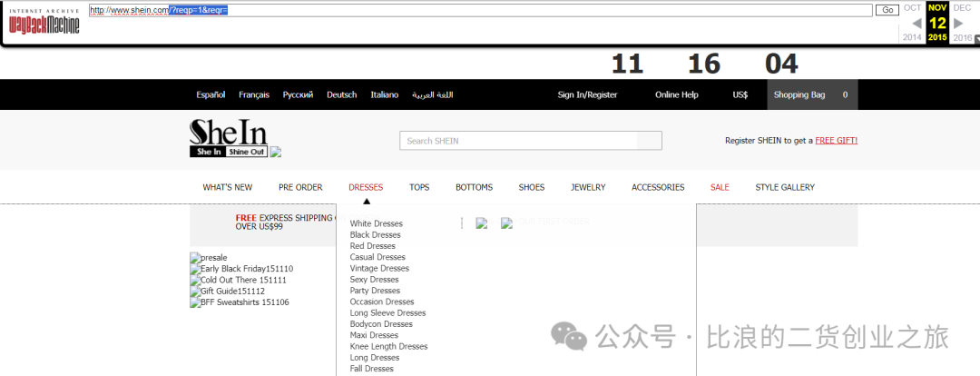Click the Wayback Machine logo
Viewport: 980px width, 376px height.
click(x=44, y=22)
